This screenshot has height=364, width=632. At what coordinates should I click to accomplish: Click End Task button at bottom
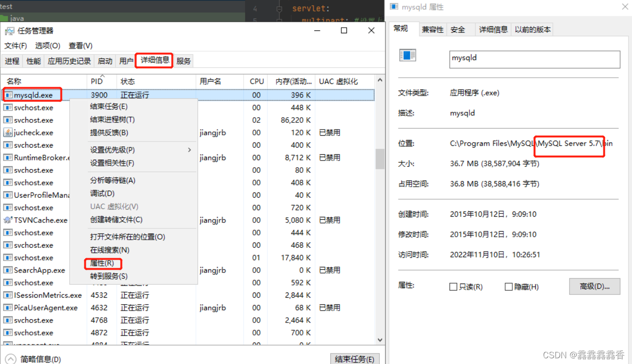355,359
